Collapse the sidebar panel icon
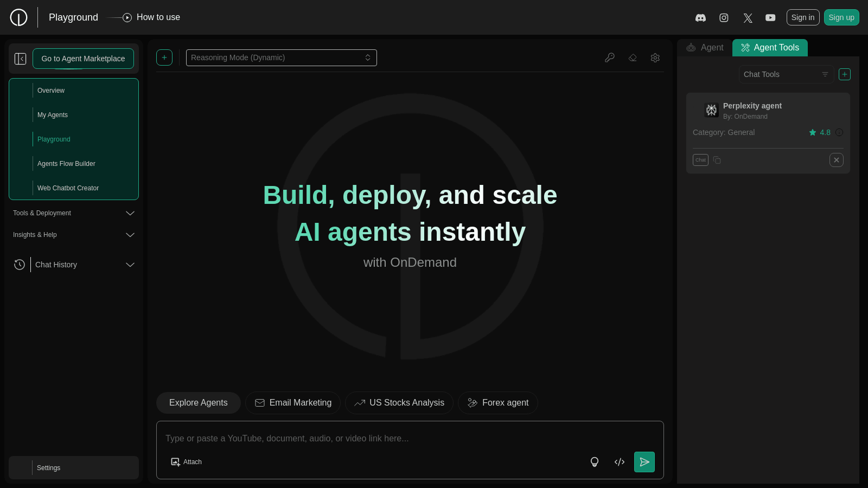The image size is (868, 488). click(x=21, y=59)
